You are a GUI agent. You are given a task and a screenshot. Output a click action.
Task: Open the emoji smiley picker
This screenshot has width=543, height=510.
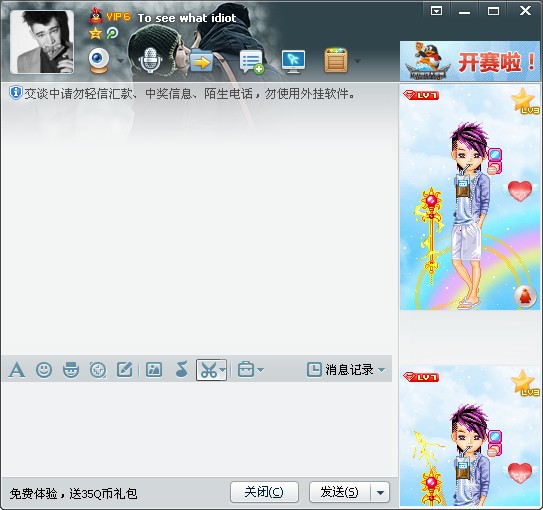pos(44,370)
